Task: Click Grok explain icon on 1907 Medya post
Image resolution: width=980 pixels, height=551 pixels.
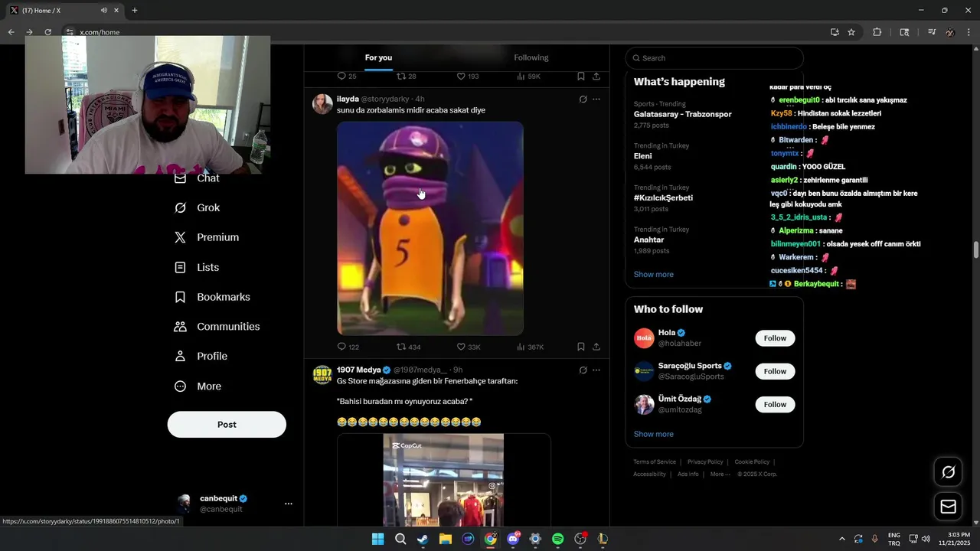Action: point(583,370)
